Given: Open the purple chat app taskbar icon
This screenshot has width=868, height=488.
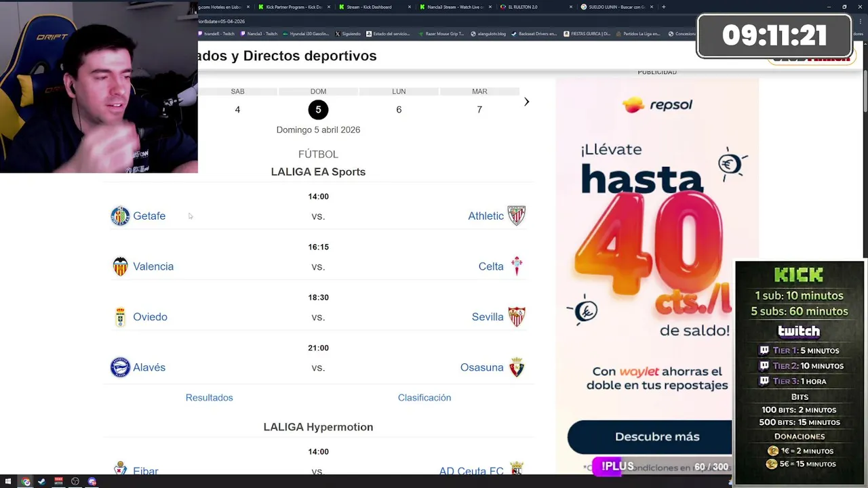Looking at the screenshot, I should pyautogui.click(x=92, y=482).
